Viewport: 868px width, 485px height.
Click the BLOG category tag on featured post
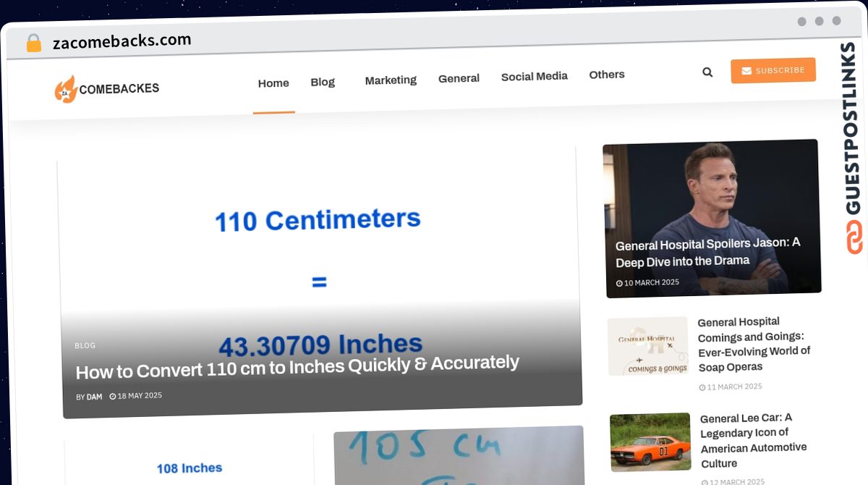click(85, 345)
